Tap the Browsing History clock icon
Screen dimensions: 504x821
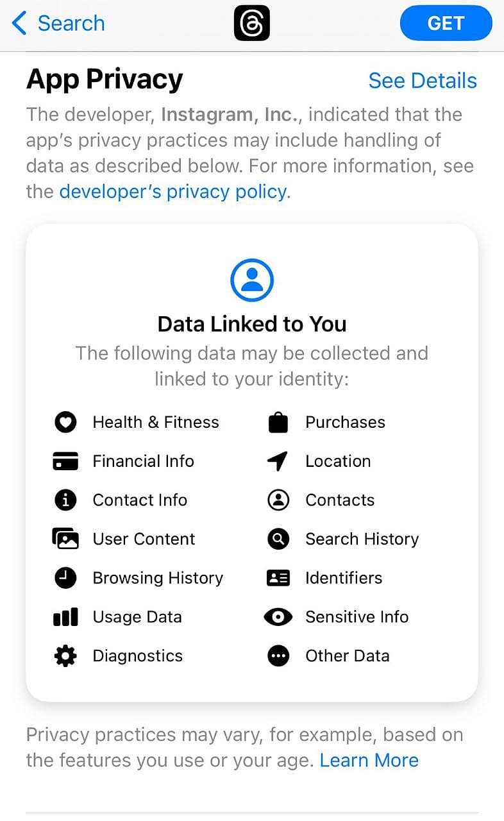coord(65,578)
